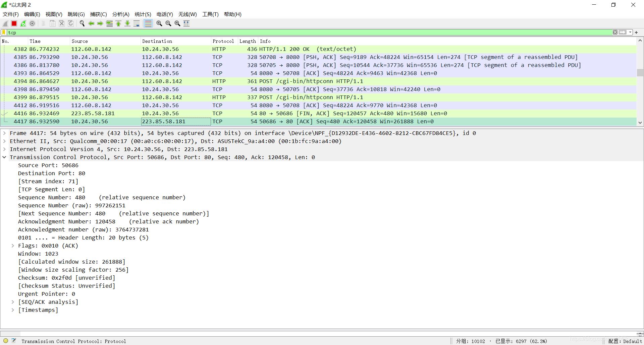This screenshot has height=345, width=644.
Task: Open the 统计(S) menu
Action: [143, 14]
